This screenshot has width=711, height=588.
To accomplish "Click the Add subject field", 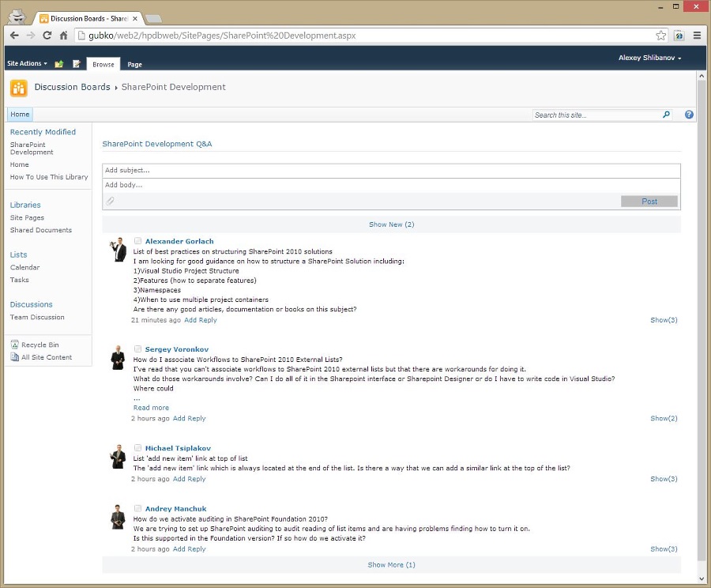I will click(391, 171).
